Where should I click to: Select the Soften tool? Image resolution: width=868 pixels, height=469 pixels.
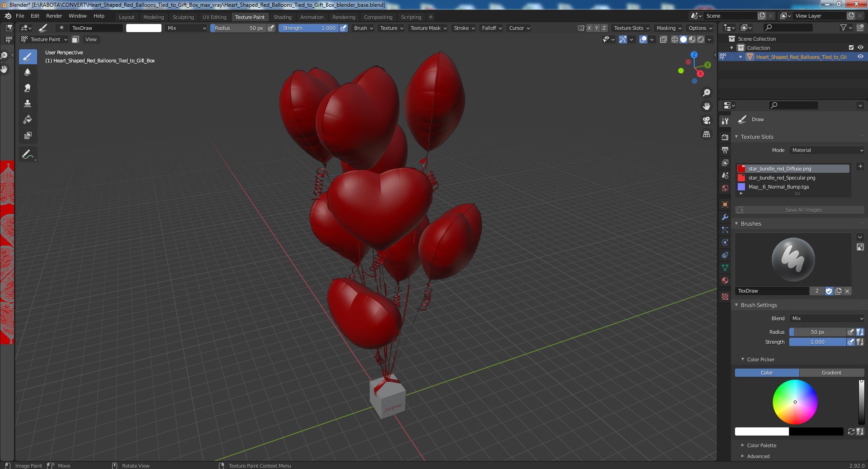click(x=28, y=72)
